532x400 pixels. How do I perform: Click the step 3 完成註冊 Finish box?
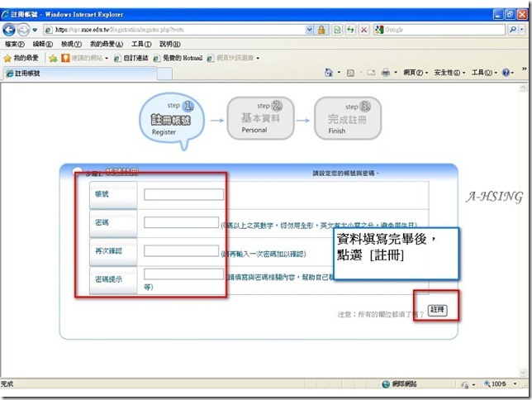(x=348, y=118)
